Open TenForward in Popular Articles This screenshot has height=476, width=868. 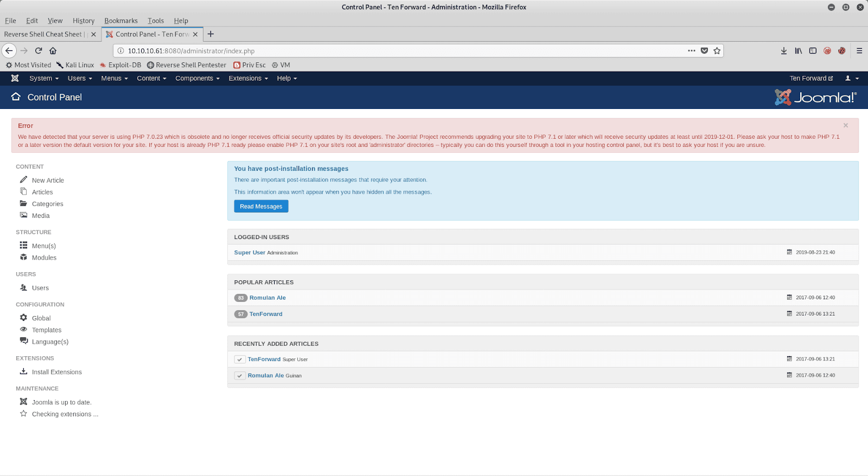(266, 314)
